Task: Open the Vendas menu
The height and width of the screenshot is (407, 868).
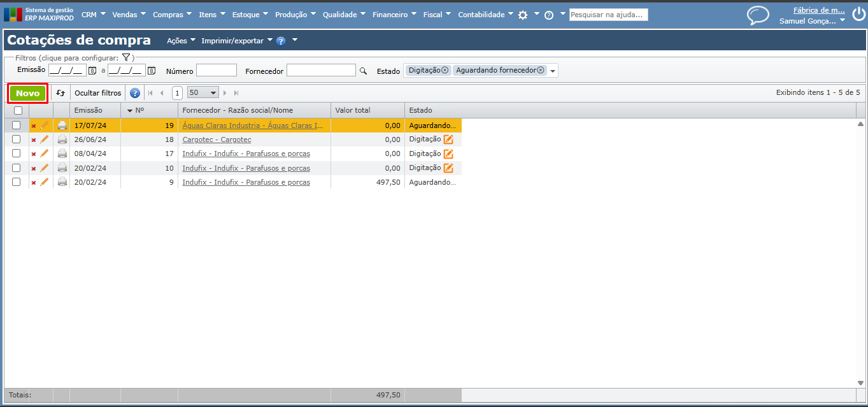Action: click(129, 15)
